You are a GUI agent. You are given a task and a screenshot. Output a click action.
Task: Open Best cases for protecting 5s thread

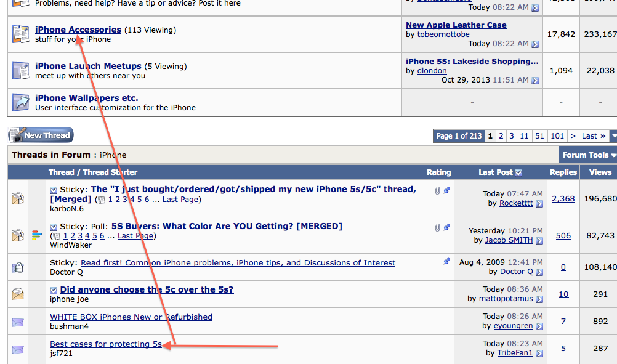tap(106, 344)
